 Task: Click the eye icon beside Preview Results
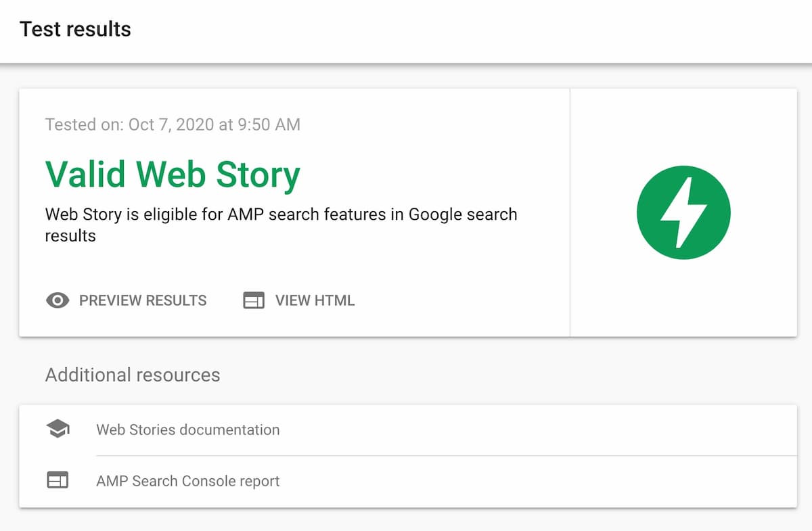click(x=58, y=300)
